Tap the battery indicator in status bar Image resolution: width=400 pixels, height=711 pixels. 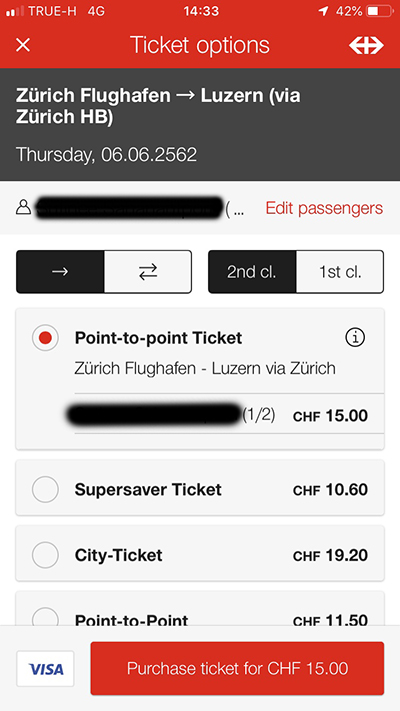coord(379,11)
